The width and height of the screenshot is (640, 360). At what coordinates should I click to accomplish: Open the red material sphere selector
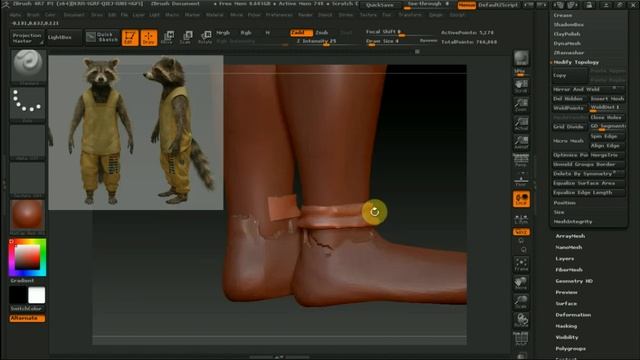click(27, 217)
